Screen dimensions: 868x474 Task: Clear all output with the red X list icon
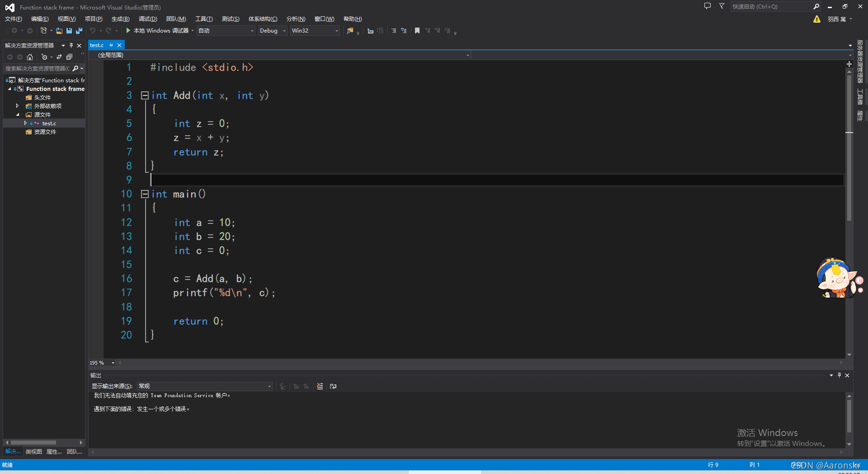tap(320, 386)
